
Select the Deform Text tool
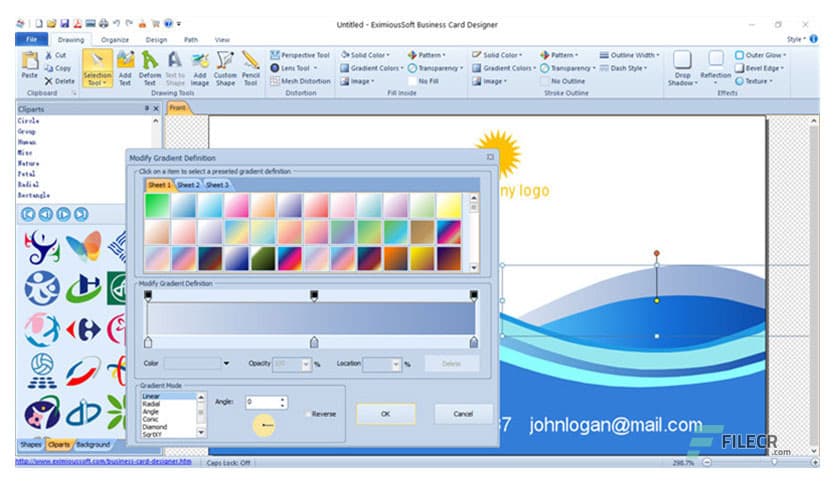point(150,68)
